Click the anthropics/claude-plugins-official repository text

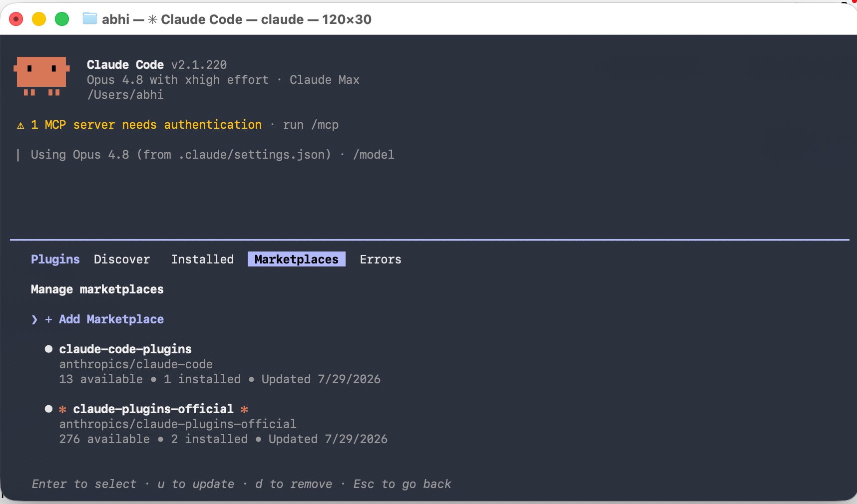[178, 424]
